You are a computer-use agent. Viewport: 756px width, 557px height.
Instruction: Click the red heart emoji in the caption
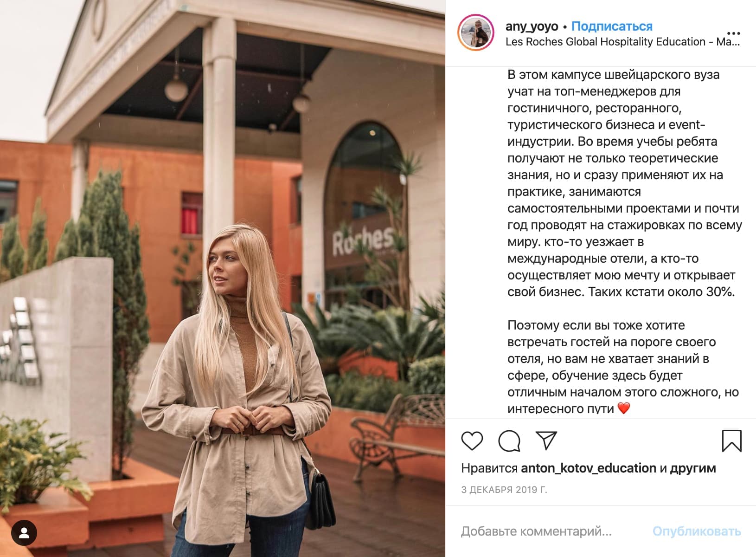(624, 408)
